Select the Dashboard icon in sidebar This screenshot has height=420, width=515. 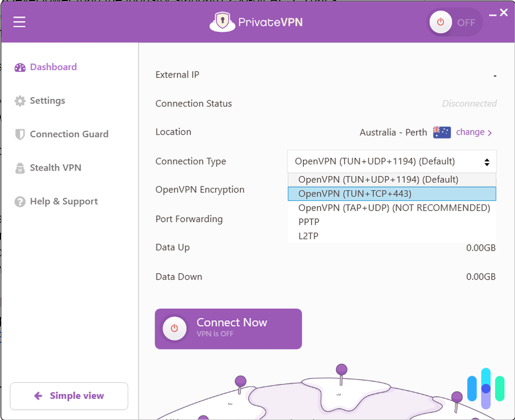(x=20, y=67)
